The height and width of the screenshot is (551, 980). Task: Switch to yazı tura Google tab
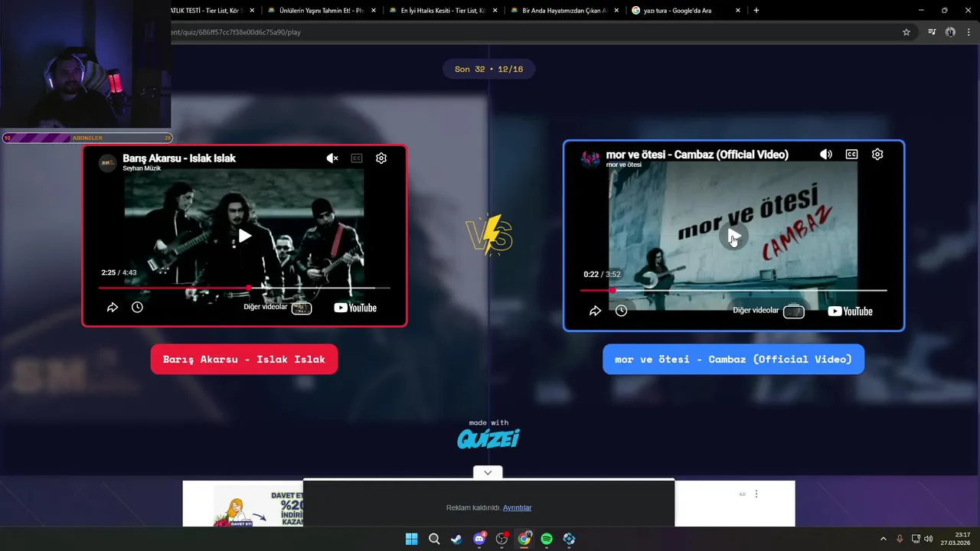[686, 11]
